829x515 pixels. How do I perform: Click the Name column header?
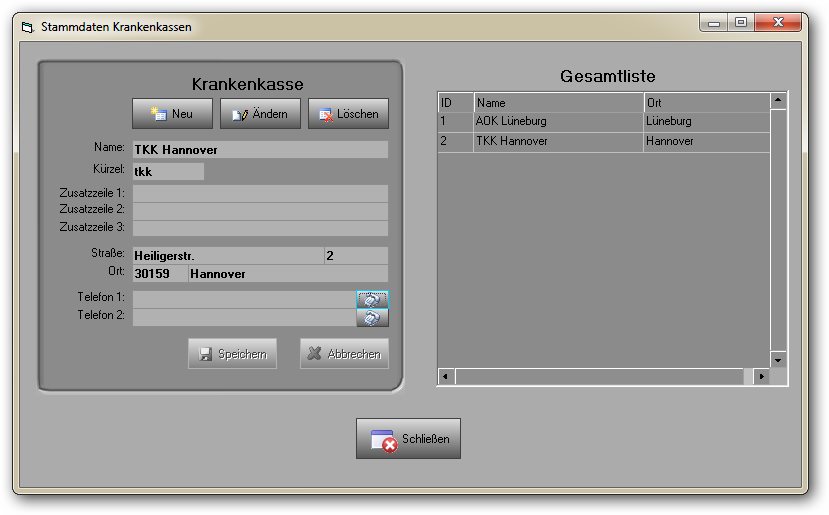pyautogui.click(x=558, y=103)
